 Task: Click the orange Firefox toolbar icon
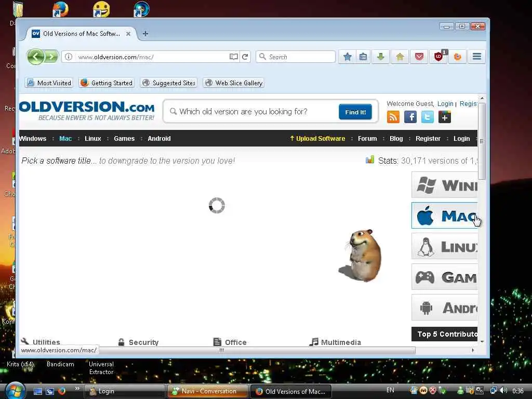(457, 57)
